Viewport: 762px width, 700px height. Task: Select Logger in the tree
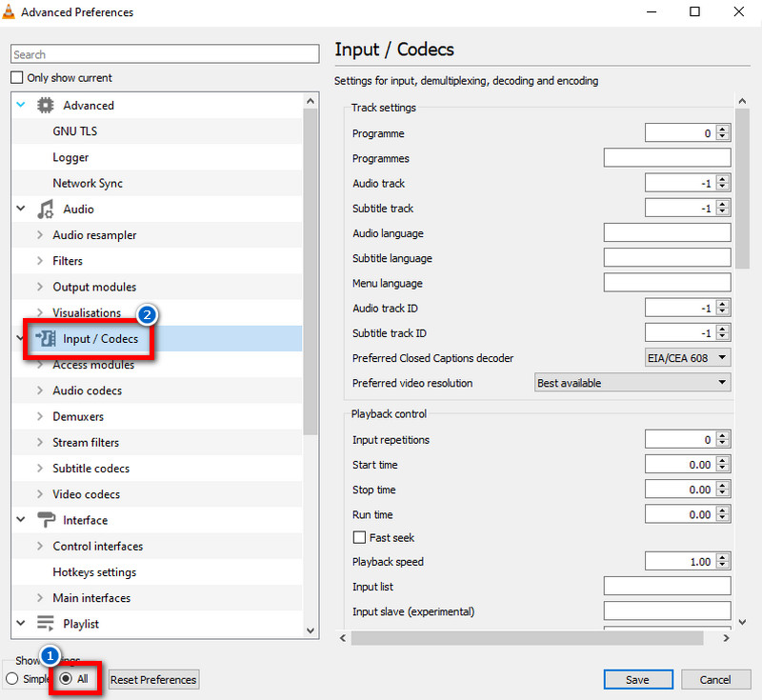tap(70, 157)
